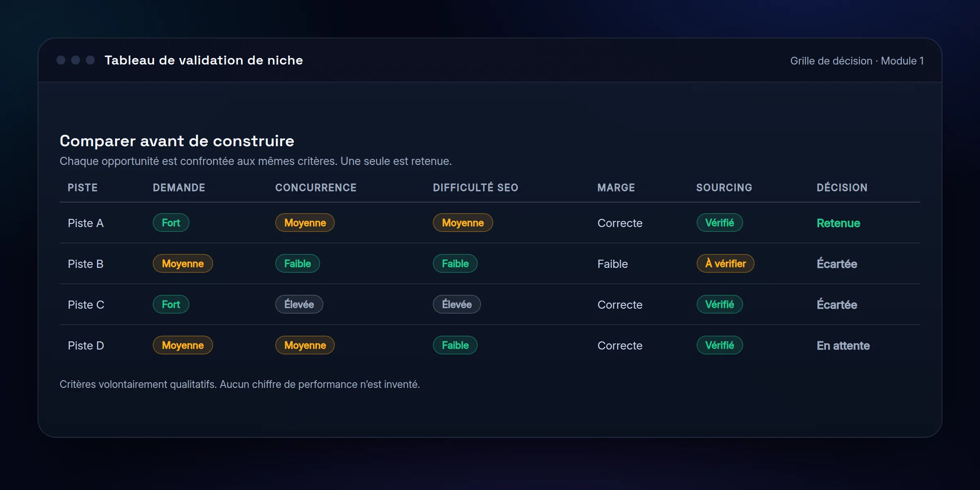The height and width of the screenshot is (490, 980).
Task: Click the Écartée decision for Piste B
Action: [837, 264]
